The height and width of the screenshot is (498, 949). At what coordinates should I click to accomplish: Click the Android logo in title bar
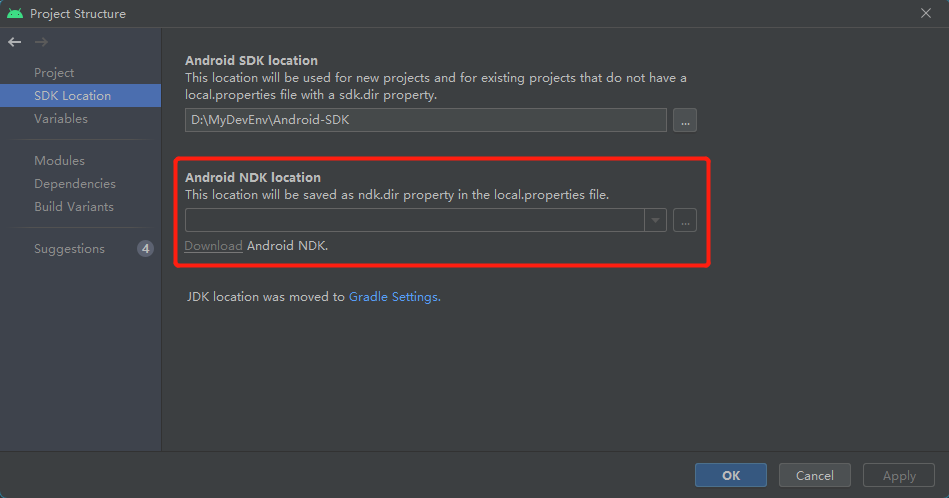point(15,13)
